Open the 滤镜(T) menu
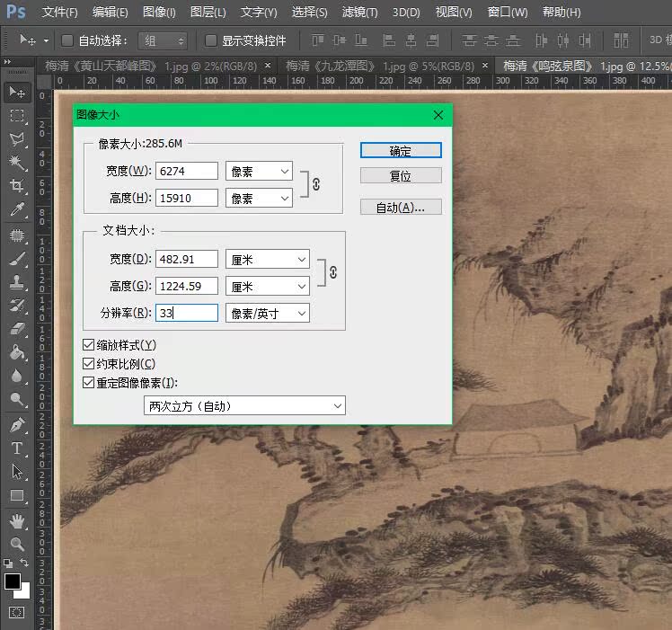672x630 pixels. point(359,12)
